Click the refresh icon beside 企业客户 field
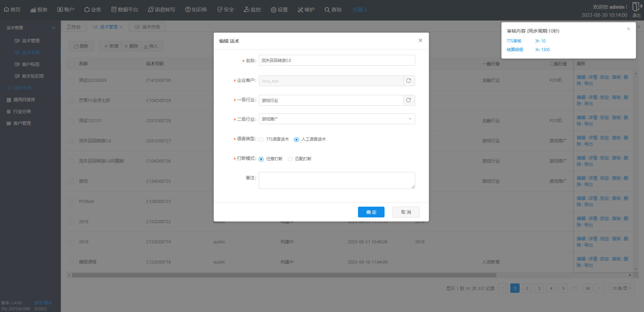The height and width of the screenshot is (312, 644). [x=409, y=81]
